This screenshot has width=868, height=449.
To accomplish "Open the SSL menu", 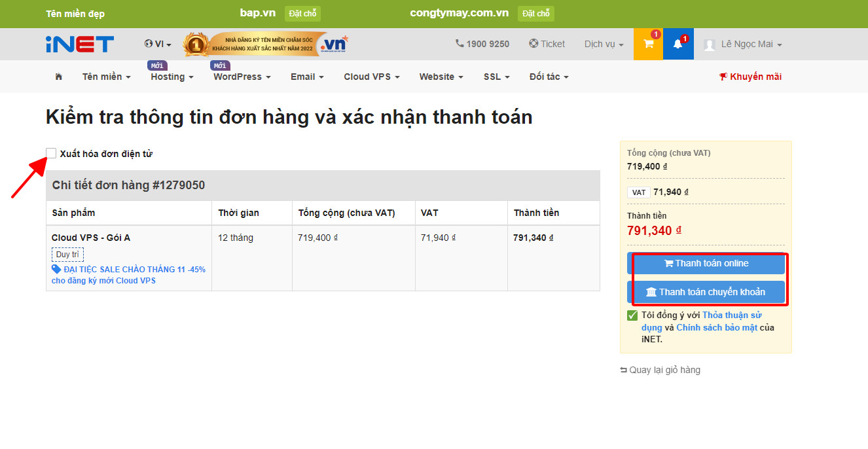I will click(x=497, y=77).
